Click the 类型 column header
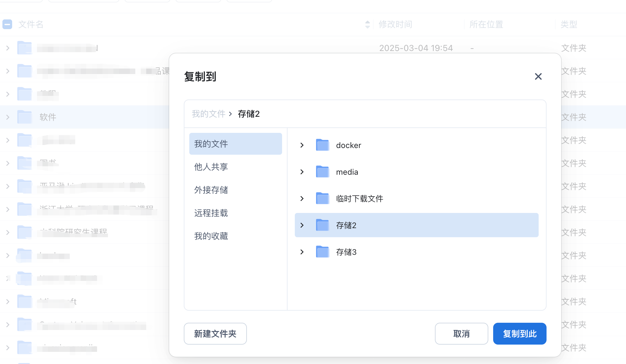The image size is (626, 364). (569, 24)
